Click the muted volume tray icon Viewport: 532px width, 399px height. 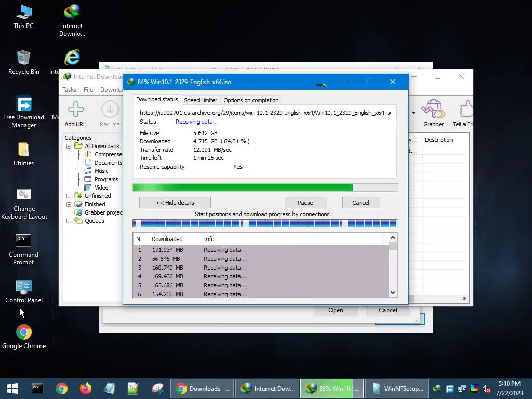coord(486,389)
